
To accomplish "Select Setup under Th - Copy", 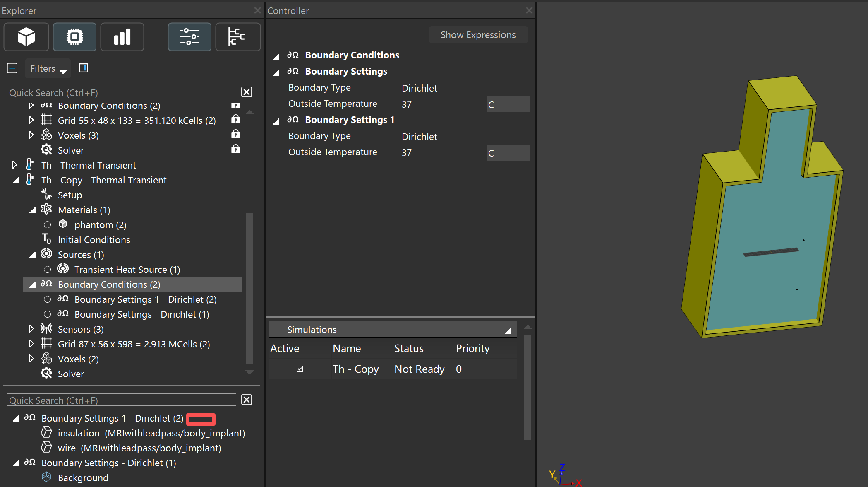I will pos(70,195).
